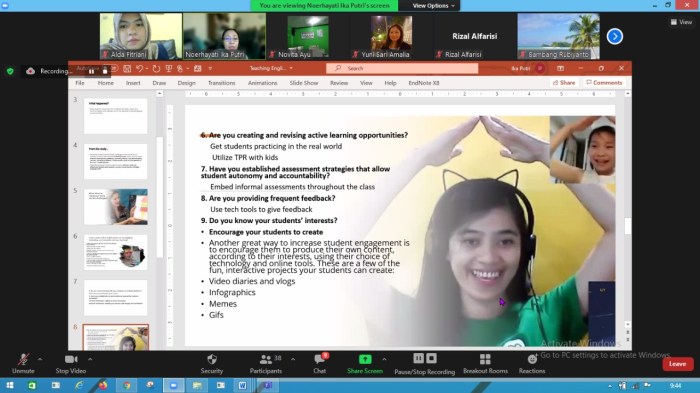
Task: Switch to the Slide Show ribbon tab
Action: [304, 83]
